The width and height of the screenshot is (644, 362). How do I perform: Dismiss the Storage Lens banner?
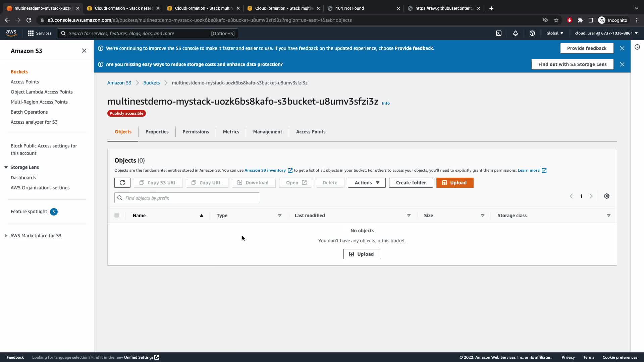click(x=622, y=64)
